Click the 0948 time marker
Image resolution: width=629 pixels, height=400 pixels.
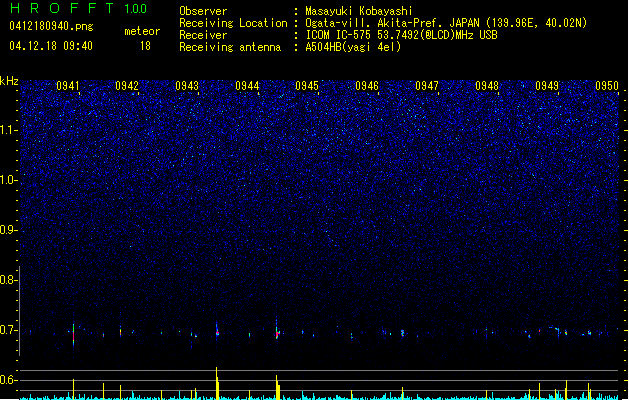[x=487, y=86]
